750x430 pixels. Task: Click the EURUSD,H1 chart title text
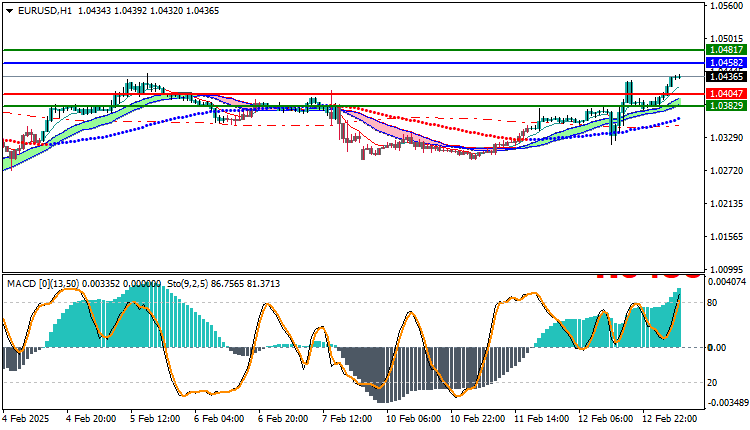pos(44,11)
